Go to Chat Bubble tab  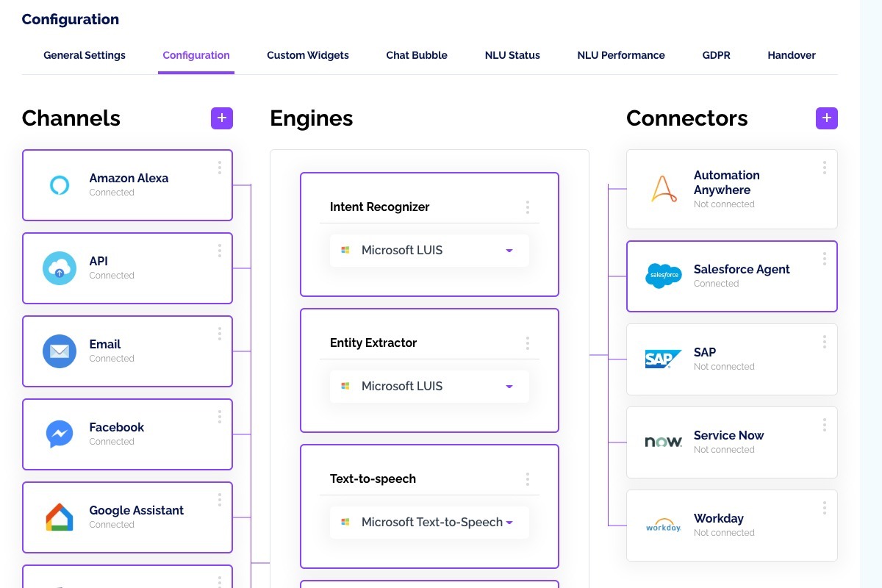(x=417, y=55)
